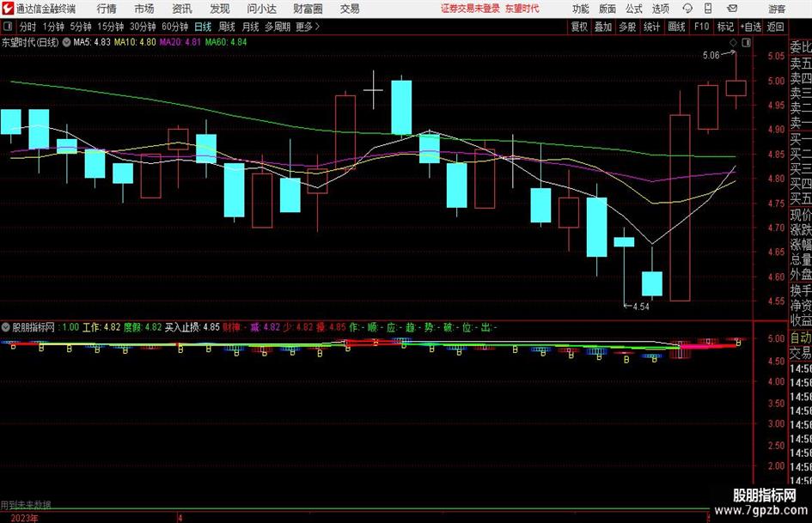This screenshot has width=812, height=523.
Task: Switch to the 60分钟 period tab
Action: click(175, 27)
